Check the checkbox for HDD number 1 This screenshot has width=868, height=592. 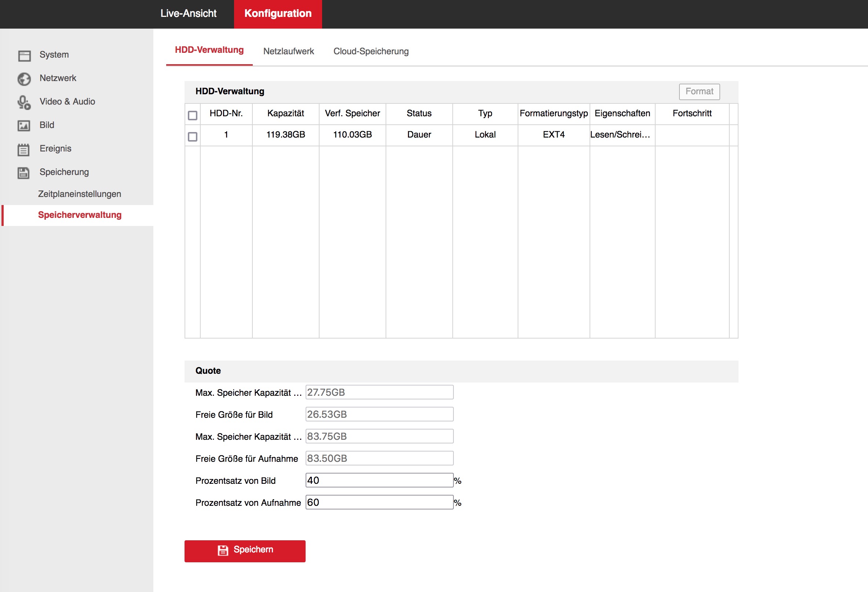pos(192,137)
